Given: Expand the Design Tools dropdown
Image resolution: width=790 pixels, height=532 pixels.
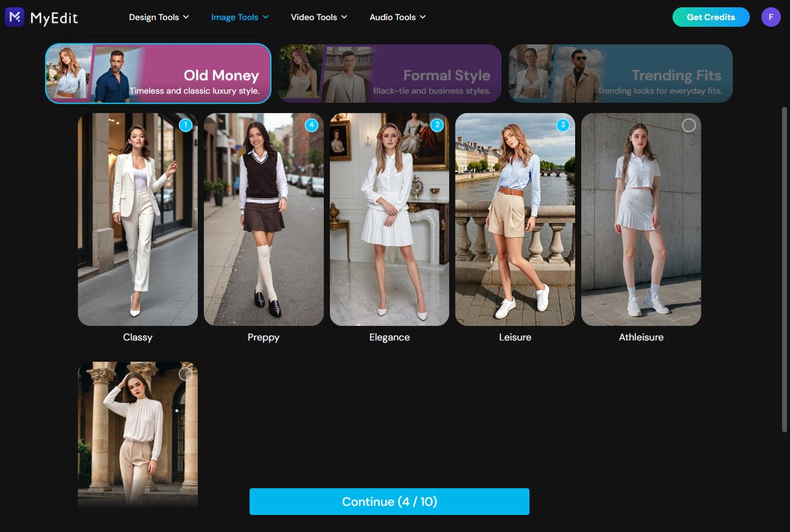Looking at the screenshot, I should click(x=158, y=17).
